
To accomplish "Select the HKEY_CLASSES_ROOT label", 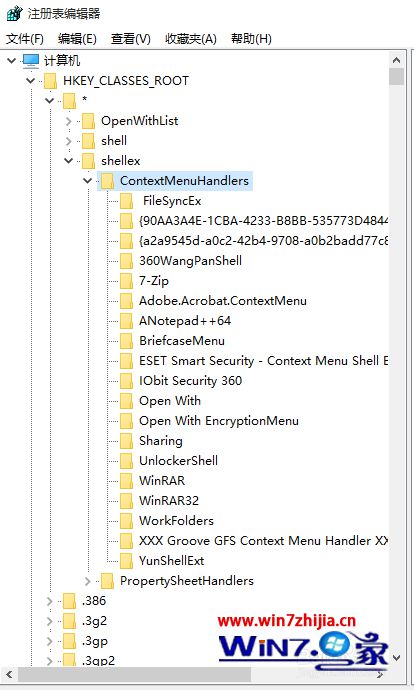I will tap(126, 81).
